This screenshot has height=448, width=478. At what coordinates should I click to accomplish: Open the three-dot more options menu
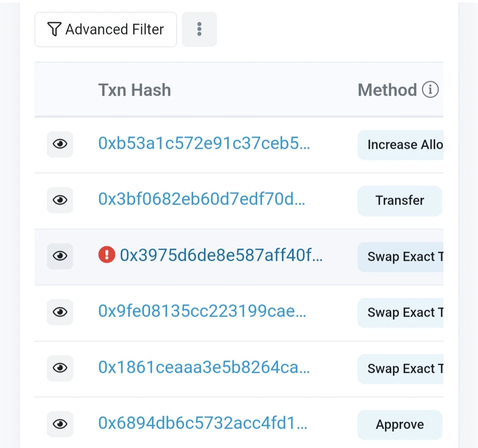pos(199,30)
